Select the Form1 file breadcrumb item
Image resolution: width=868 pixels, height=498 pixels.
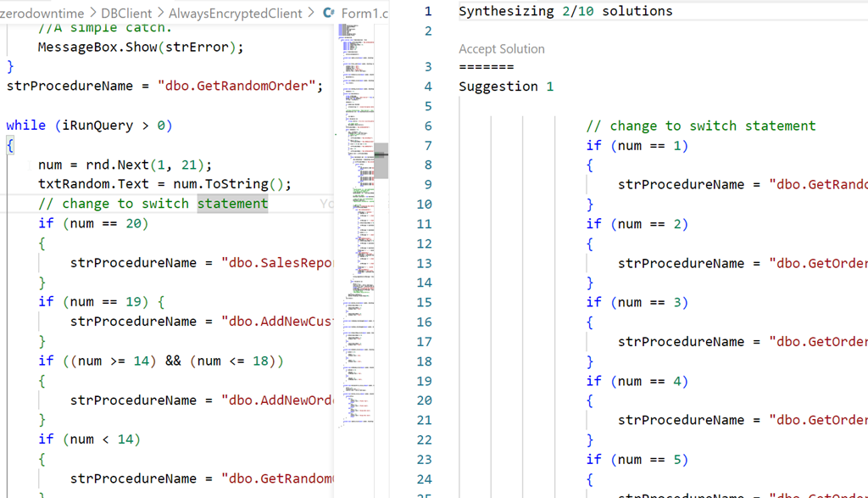pos(364,13)
